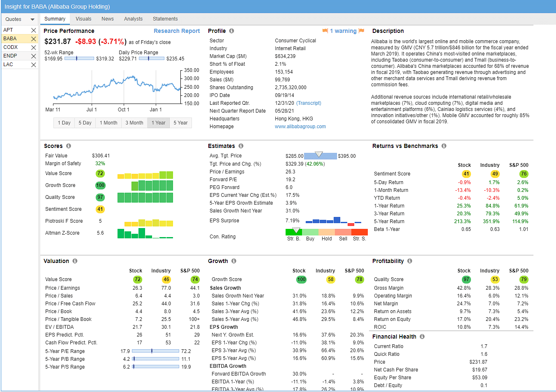Image resolution: width=556 pixels, height=392 pixels.
Task: Click the Value Score 72 badge in Scores
Action: tap(100, 173)
